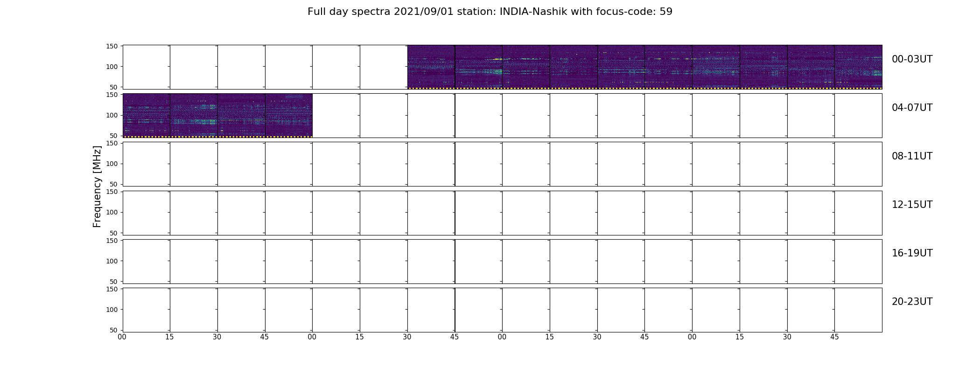Select the "08-11UT" row label
Image resolution: width=980 pixels, height=373 pixels.
point(912,156)
